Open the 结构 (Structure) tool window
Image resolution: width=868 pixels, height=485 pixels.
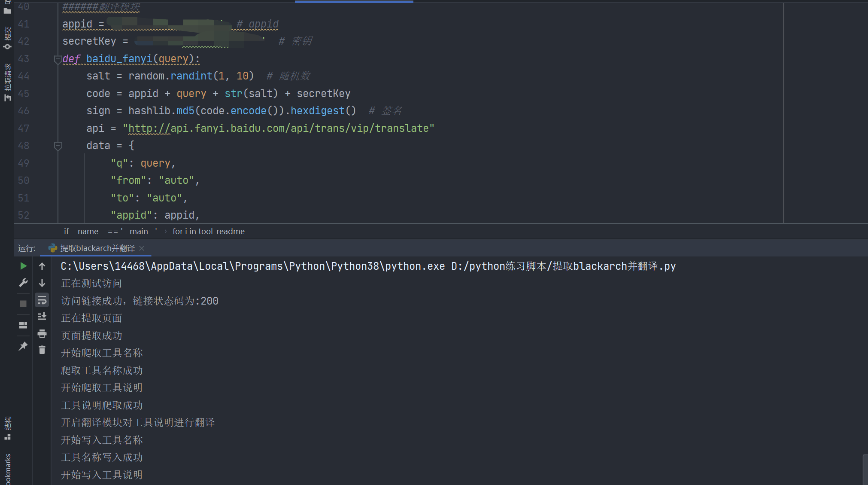tap(7, 428)
